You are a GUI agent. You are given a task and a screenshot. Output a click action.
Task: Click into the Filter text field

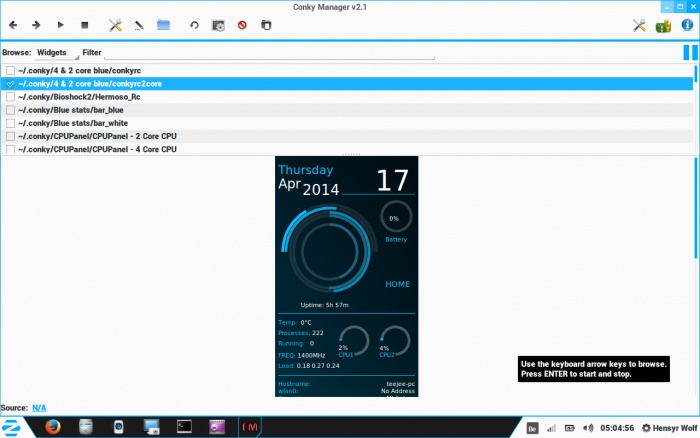[x=270, y=52]
